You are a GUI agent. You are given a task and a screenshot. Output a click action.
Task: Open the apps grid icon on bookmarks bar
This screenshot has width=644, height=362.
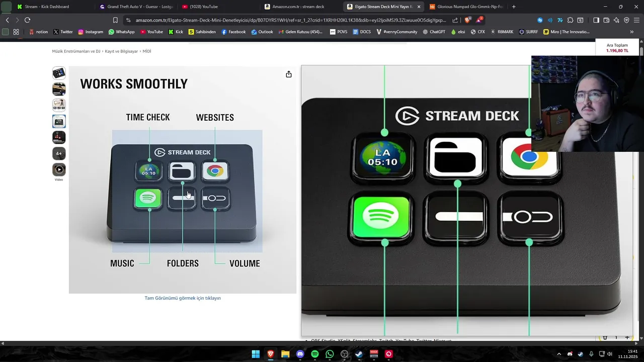16,32
